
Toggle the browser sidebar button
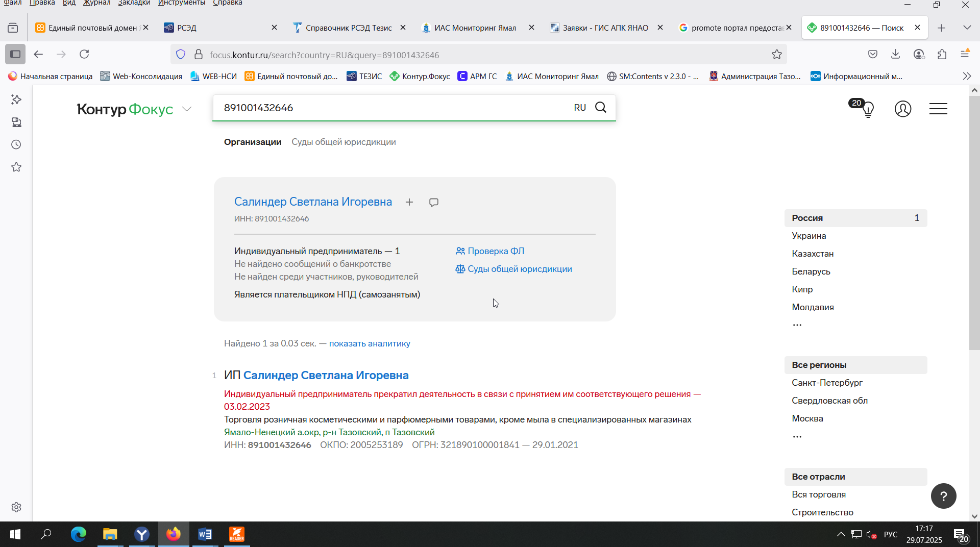tap(15, 54)
